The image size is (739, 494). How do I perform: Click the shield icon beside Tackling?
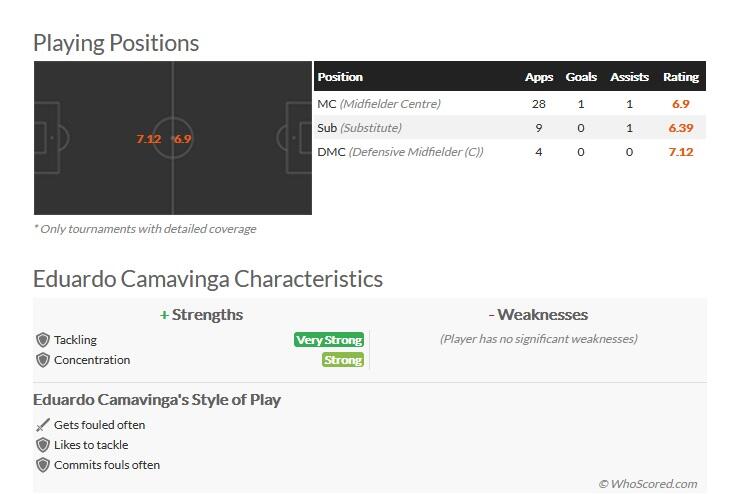click(43, 340)
